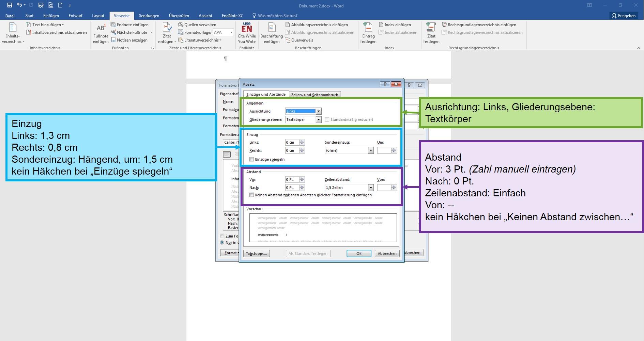The image size is (644, 341).
Task: Click the Links indent stepper arrows
Action: [302, 142]
